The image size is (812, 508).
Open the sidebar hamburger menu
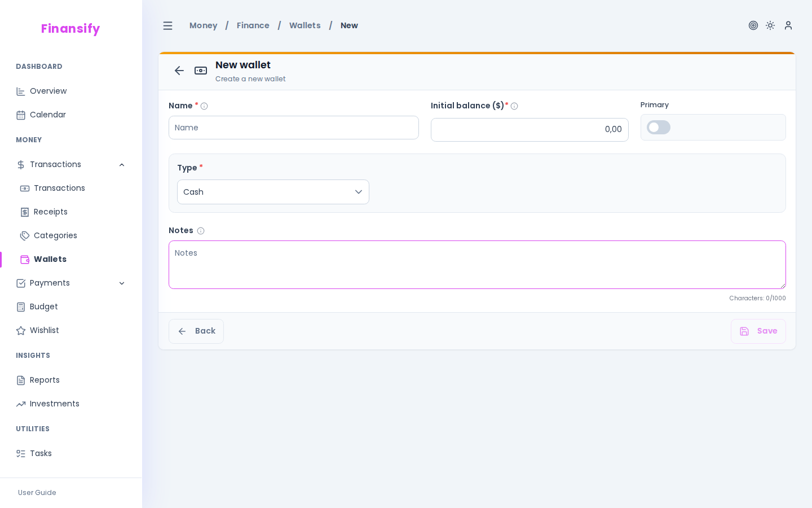point(167,25)
